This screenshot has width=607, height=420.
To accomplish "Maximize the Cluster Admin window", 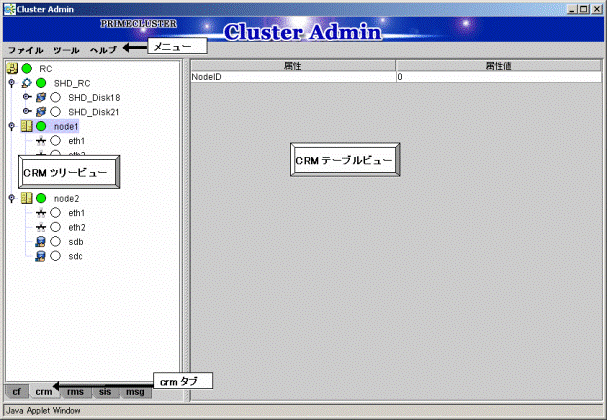I will 584,9.
